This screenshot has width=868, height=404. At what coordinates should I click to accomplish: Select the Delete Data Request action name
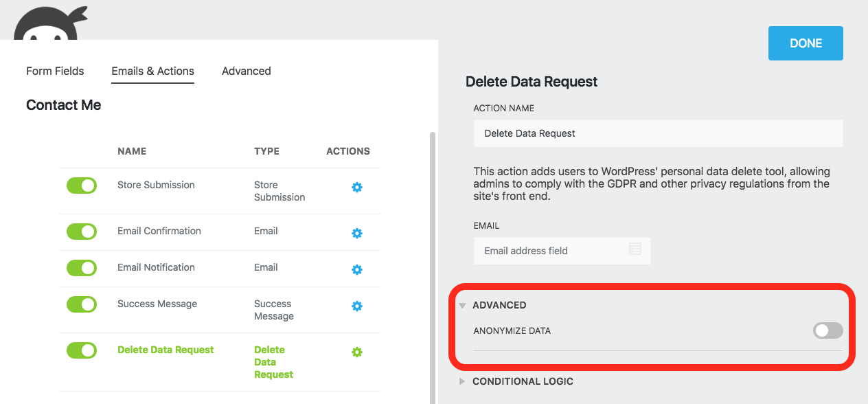[x=165, y=350]
